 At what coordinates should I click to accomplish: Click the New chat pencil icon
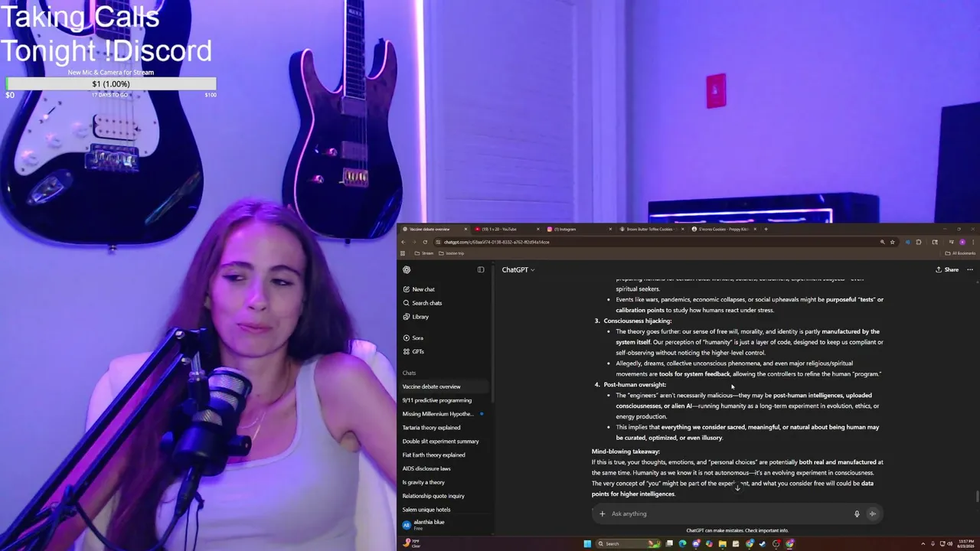[407, 289]
